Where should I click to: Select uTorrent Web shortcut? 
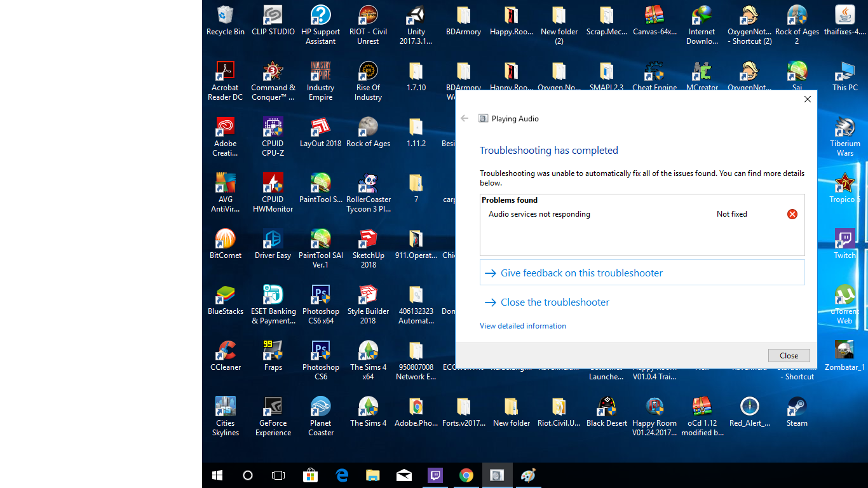pyautogui.click(x=844, y=304)
